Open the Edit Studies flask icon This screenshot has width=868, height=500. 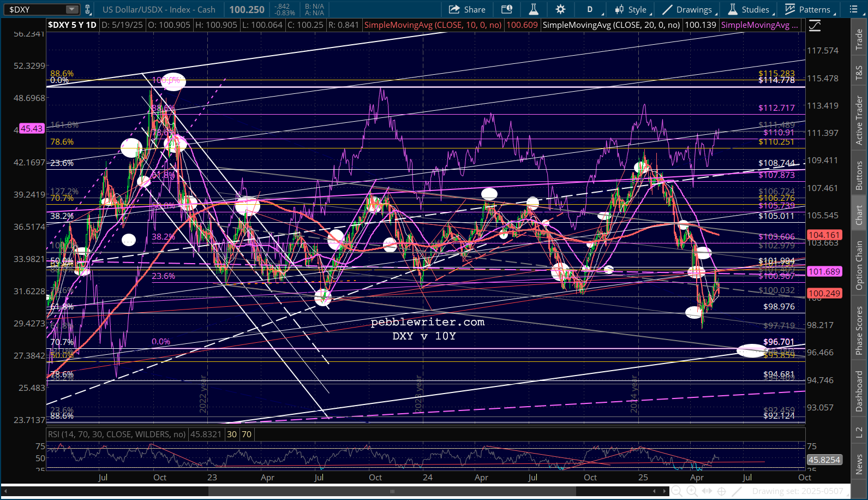534,9
